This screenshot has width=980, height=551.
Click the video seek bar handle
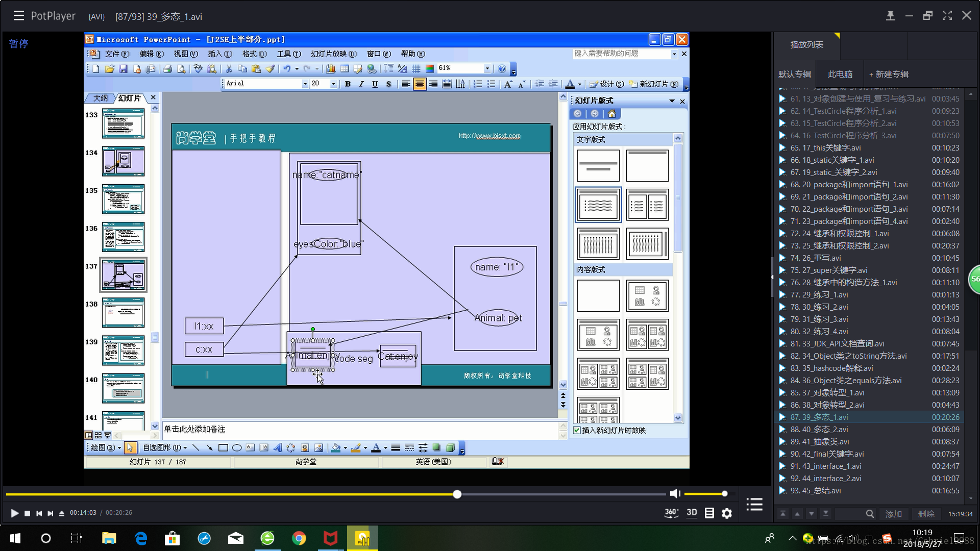click(457, 494)
